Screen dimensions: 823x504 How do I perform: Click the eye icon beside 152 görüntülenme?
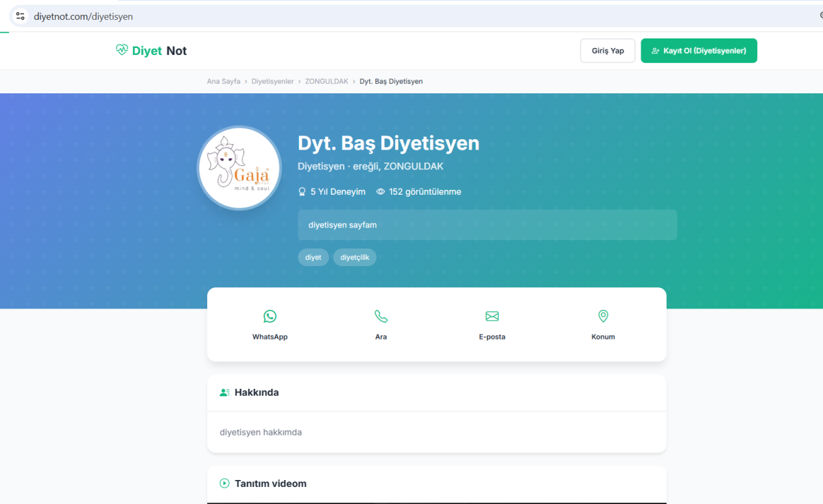pos(381,192)
